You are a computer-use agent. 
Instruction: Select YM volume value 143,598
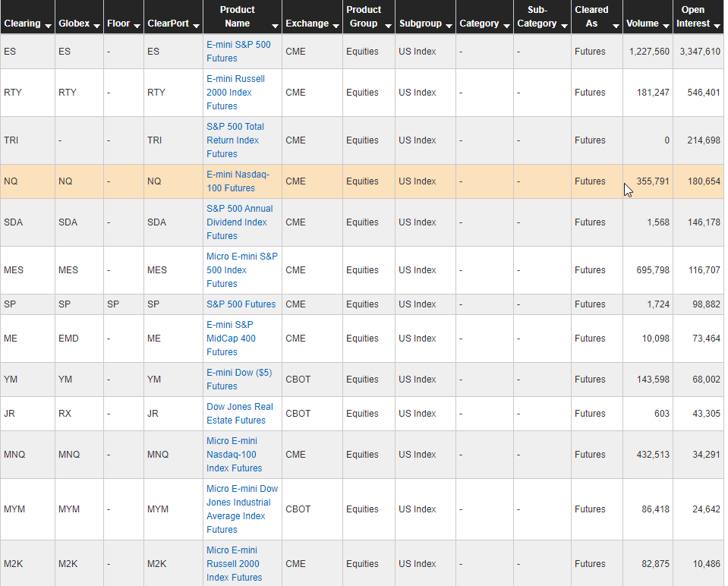tap(653, 380)
